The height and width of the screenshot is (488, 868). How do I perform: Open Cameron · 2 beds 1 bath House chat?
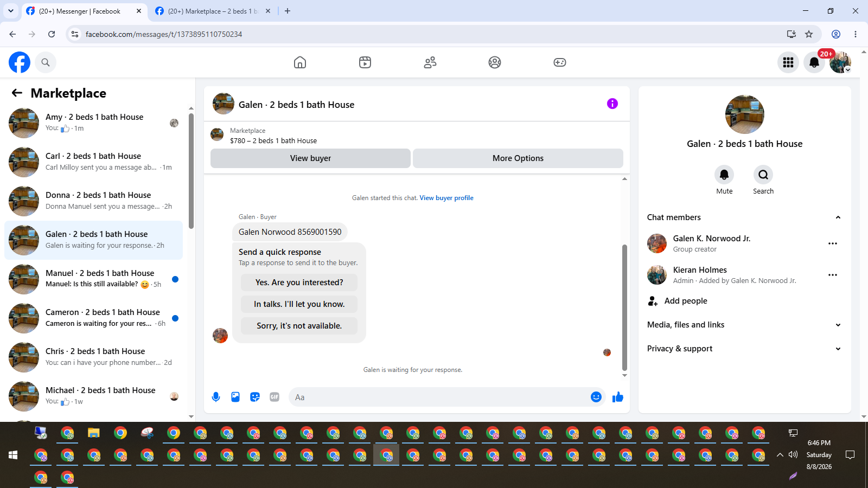pyautogui.click(x=93, y=318)
